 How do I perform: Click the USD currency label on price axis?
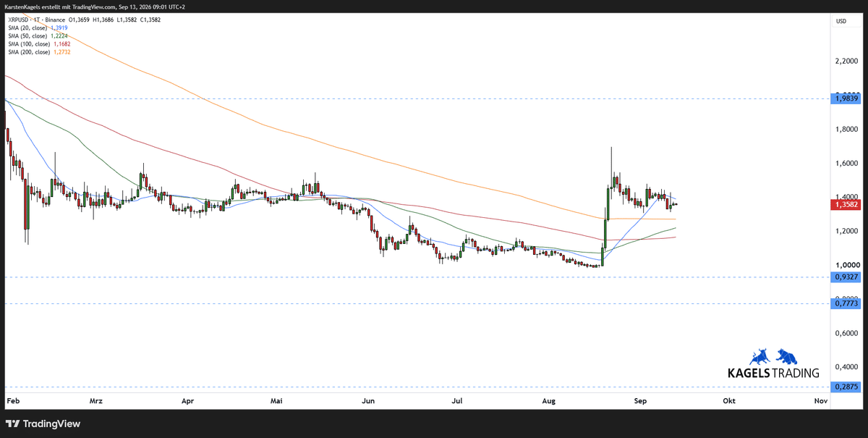pyautogui.click(x=841, y=21)
